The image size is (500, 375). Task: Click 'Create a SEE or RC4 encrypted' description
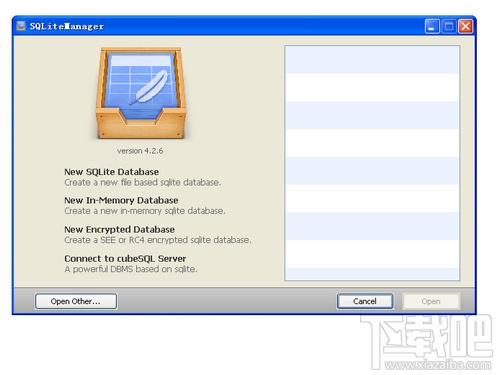[158, 240]
